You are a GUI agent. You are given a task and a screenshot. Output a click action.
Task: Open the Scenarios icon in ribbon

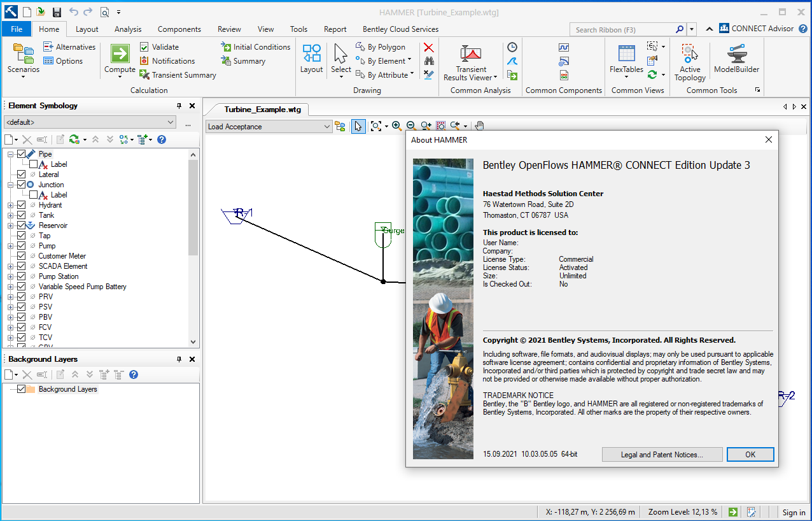tap(23, 54)
